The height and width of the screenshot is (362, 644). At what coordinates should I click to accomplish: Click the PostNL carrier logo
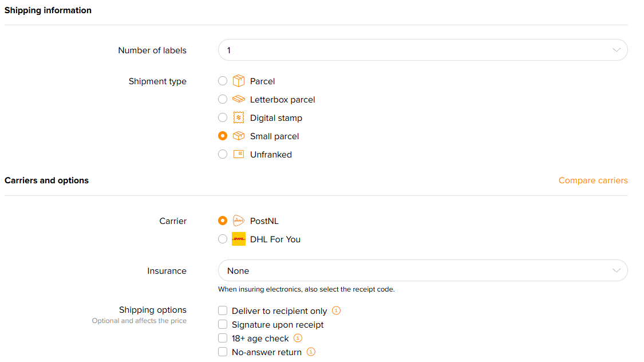[x=239, y=221]
